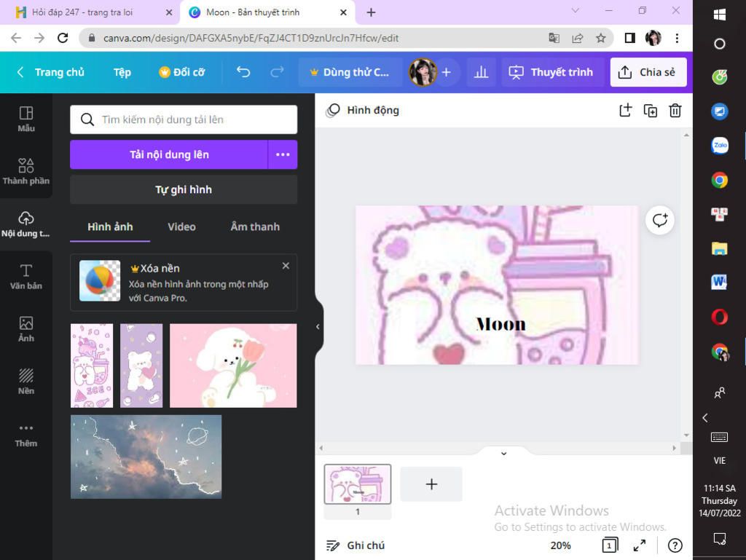Open File Explorer from taskbar
The image size is (746, 560).
coord(719,248)
